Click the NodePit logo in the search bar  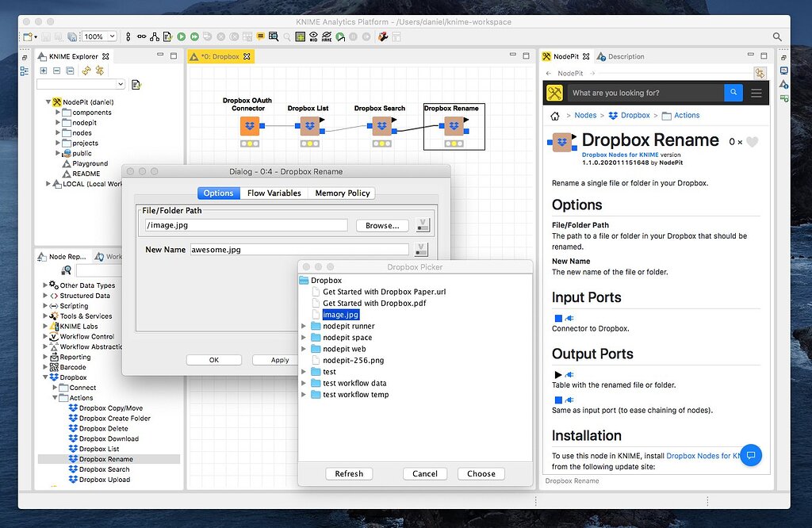coord(554,93)
